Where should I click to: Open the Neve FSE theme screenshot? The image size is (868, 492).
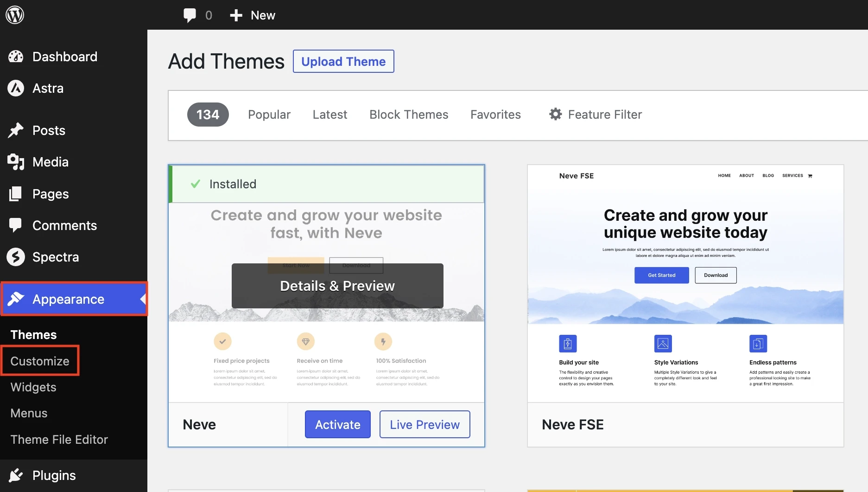point(685,283)
